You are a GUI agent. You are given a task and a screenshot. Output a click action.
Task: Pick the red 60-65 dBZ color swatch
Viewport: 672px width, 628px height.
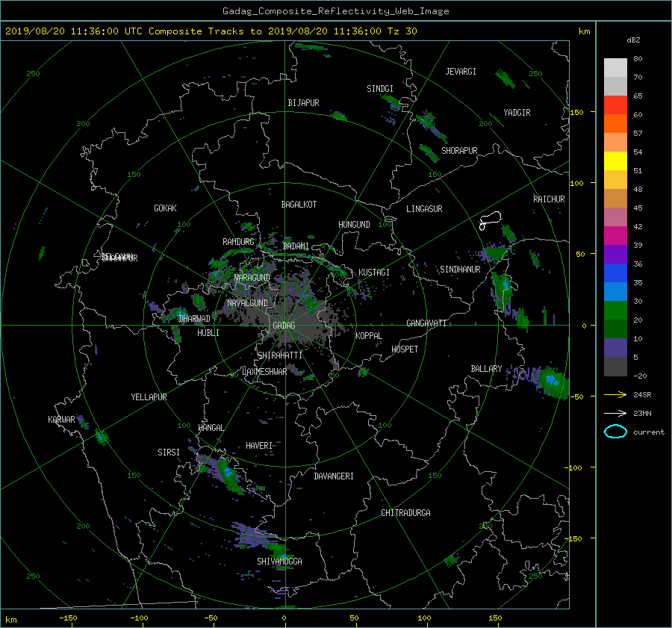[x=615, y=105]
